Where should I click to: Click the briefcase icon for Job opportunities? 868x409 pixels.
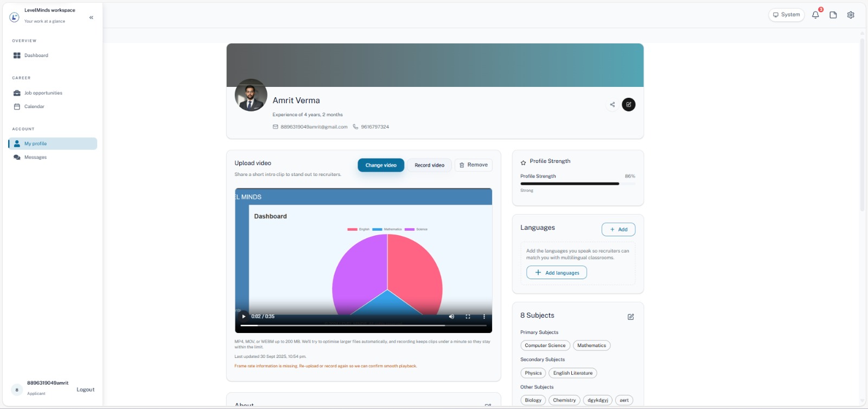coord(17,93)
